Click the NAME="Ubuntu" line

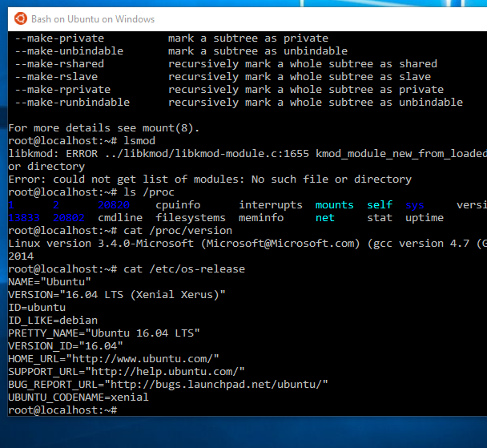coord(50,282)
